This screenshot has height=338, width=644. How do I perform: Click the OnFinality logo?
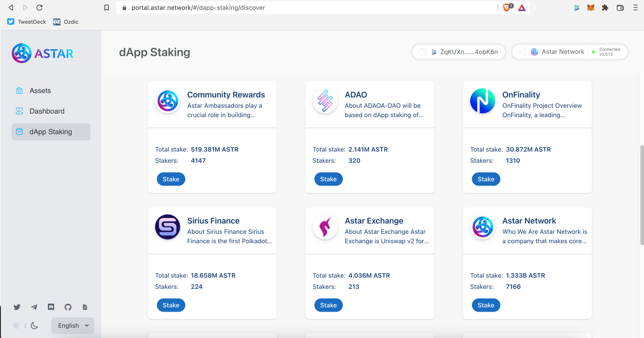(x=482, y=101)
